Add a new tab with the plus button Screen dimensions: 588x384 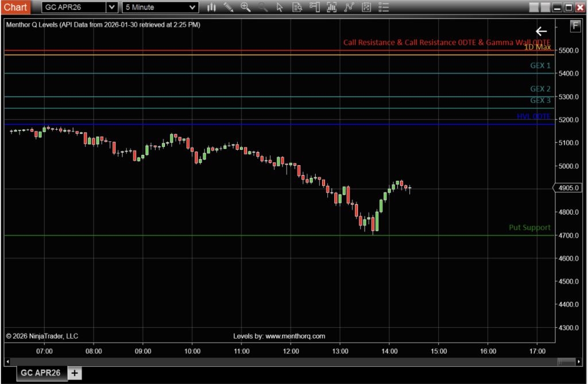(74, 373)
